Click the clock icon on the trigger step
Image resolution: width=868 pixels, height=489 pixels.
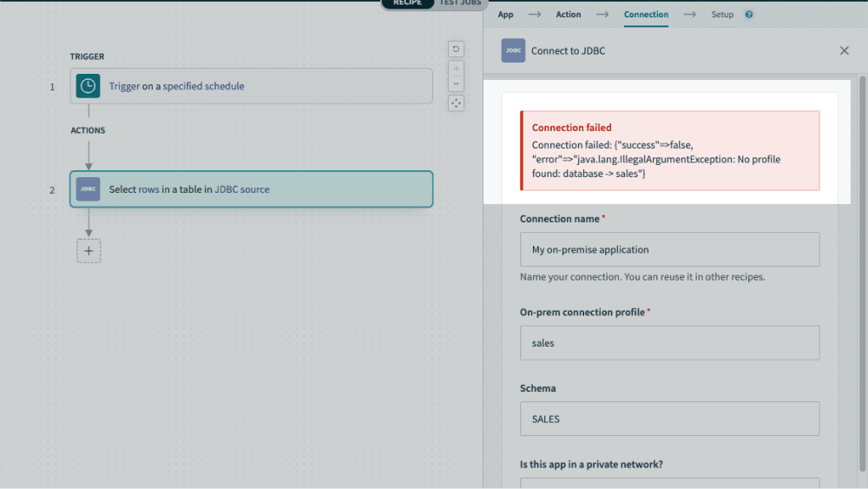(x=88, y=86)
